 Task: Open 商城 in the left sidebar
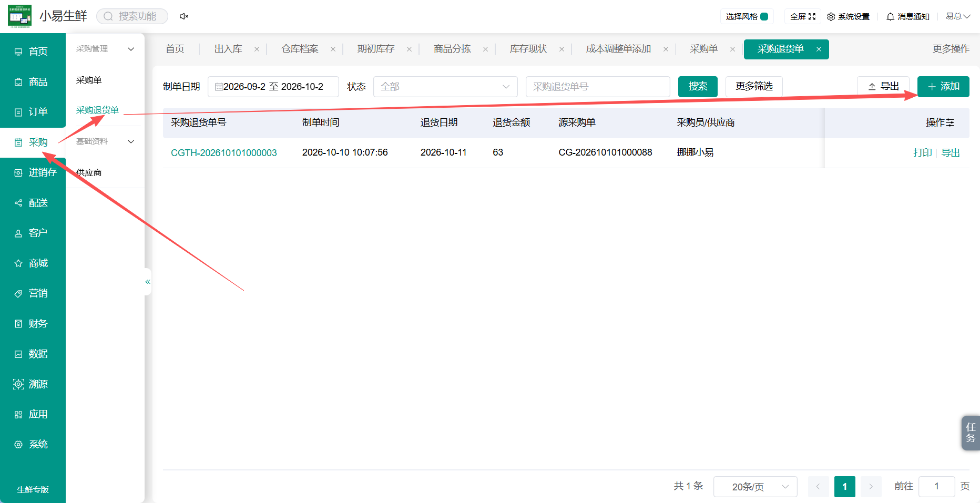tap(33, 263)
